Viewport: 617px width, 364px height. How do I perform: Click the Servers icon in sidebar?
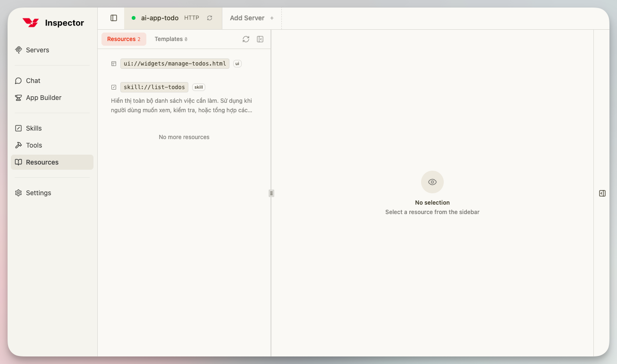(x=18, y=50)
